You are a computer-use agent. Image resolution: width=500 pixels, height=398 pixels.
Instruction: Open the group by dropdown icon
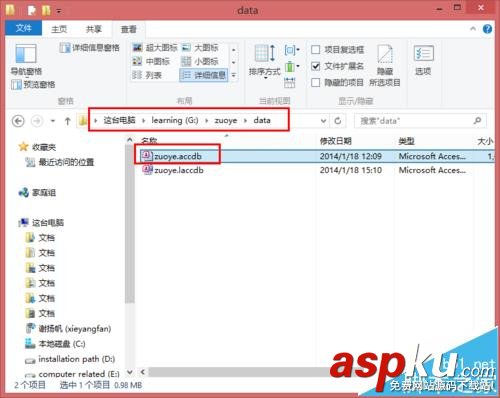coord(292,50)
